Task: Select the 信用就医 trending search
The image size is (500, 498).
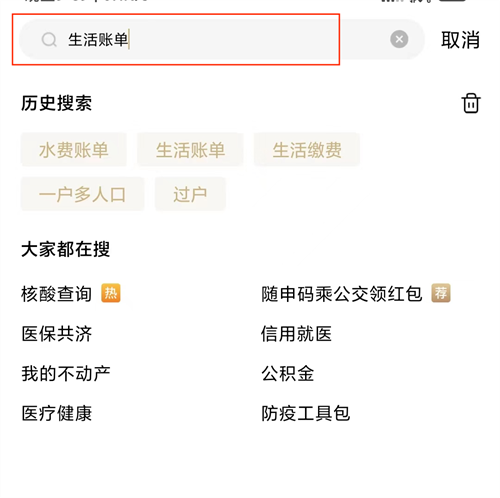Action: 296,334
